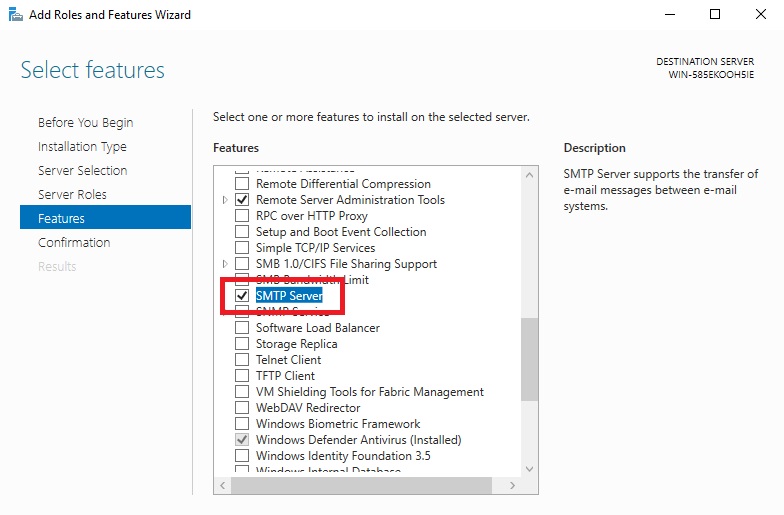Go to the Installation Type step
The image size is (784, 515).
pos(82,147)
